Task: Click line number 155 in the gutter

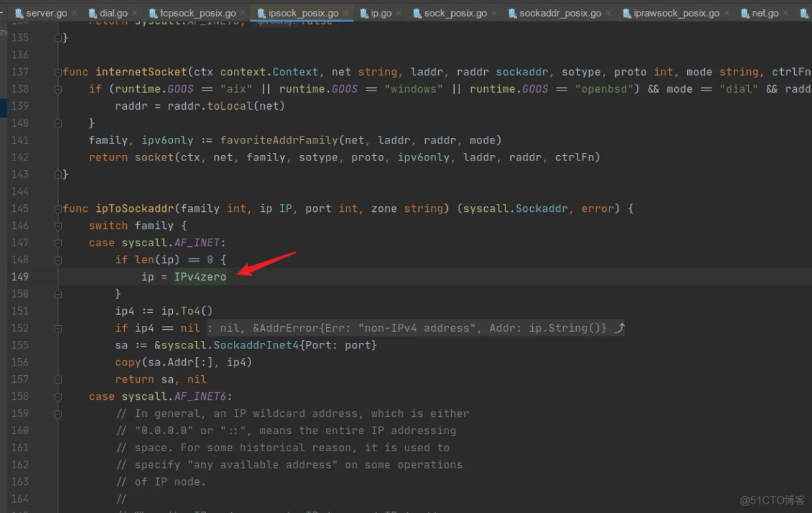Action: pyautogui.click(x=20, y=345)
